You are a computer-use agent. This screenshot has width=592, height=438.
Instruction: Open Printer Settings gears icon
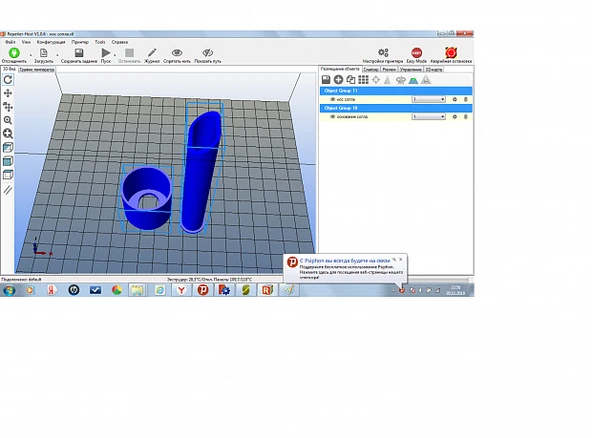point(383,52)
